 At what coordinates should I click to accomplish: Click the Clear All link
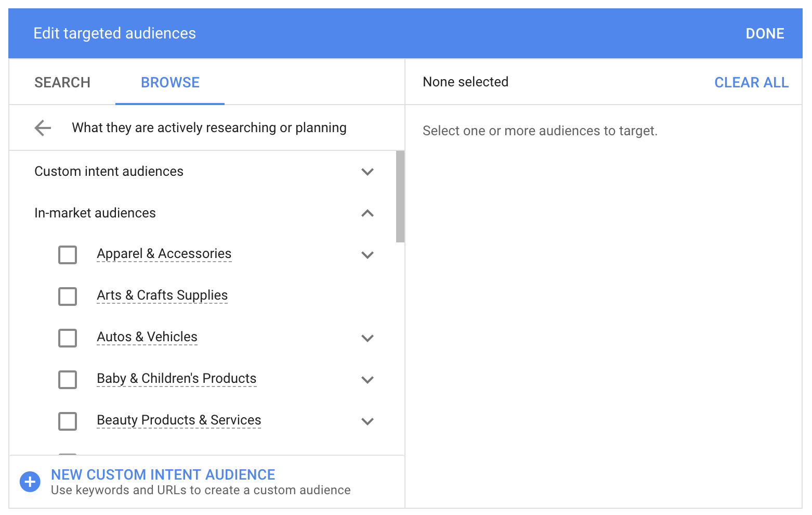tap(751, 83)
